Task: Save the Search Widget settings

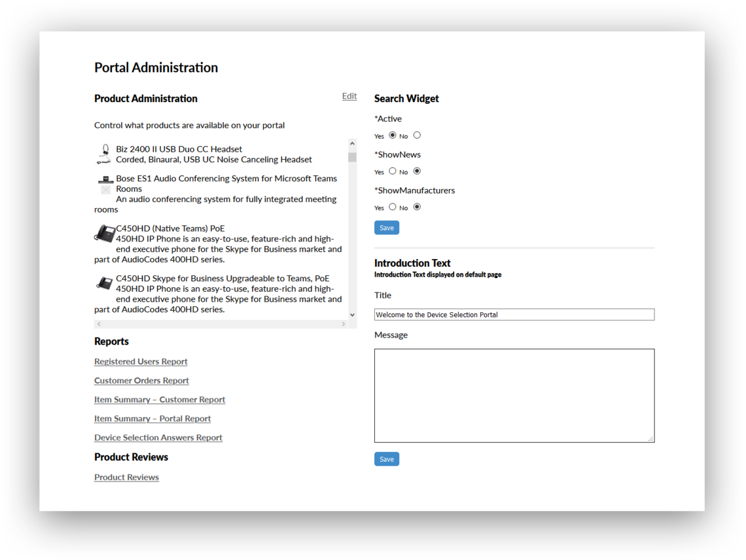Action: click(x=387, y=228)
